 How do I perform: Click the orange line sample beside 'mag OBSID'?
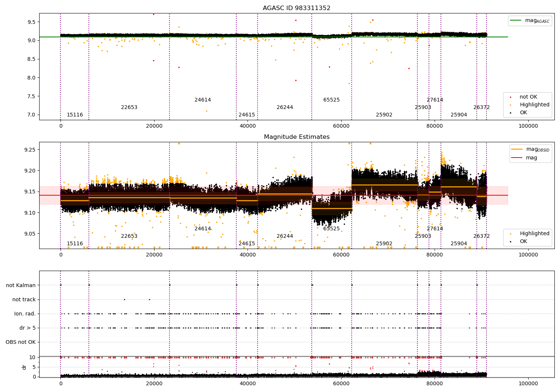click(x=517, y=149)
